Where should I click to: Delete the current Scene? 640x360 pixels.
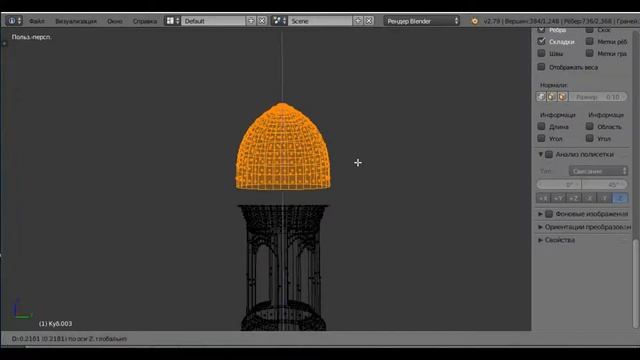pos(369,21)
